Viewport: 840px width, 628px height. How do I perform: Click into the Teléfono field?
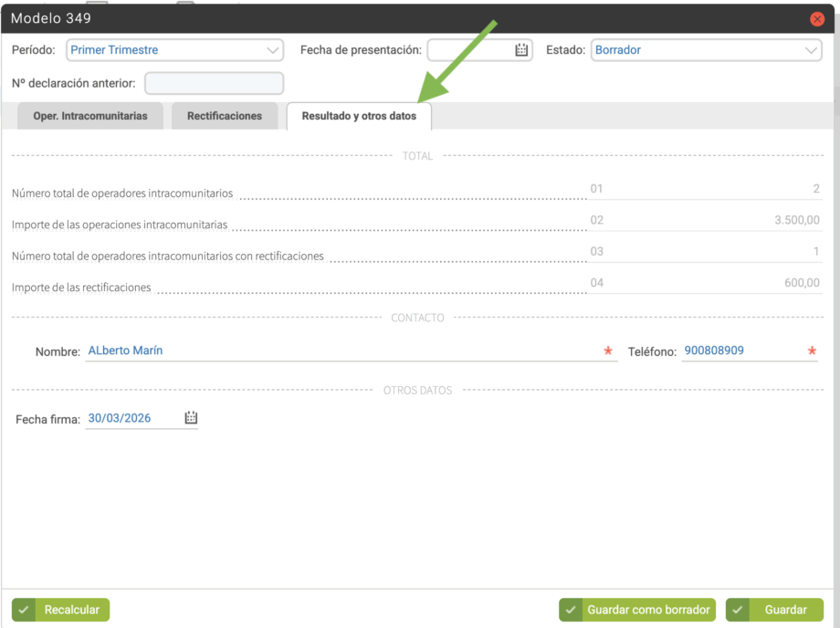[x=741, y=351]
